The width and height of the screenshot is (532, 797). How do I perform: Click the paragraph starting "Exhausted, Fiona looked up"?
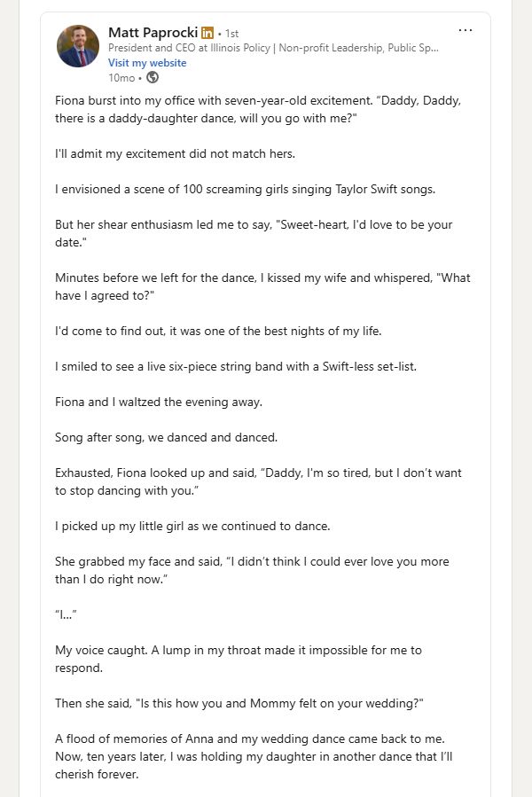[258, 481]
